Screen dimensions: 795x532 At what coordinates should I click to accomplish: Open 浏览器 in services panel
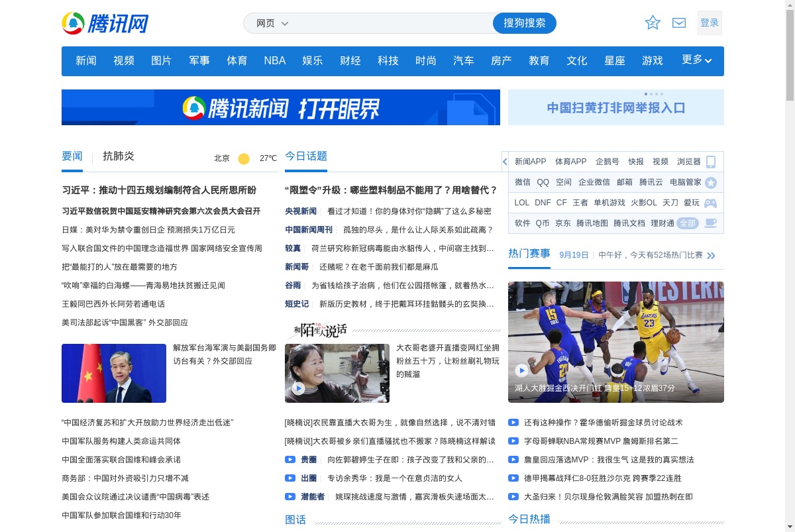coord(689,162)
